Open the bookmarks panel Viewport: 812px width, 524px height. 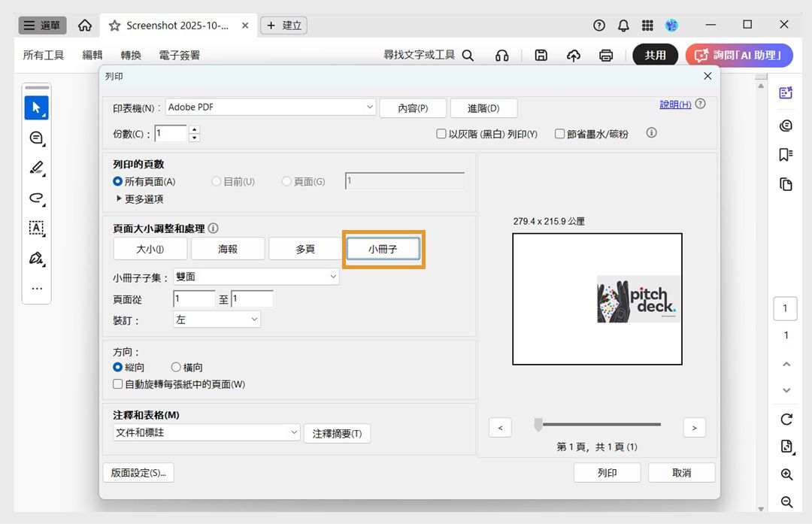[786, 154]
